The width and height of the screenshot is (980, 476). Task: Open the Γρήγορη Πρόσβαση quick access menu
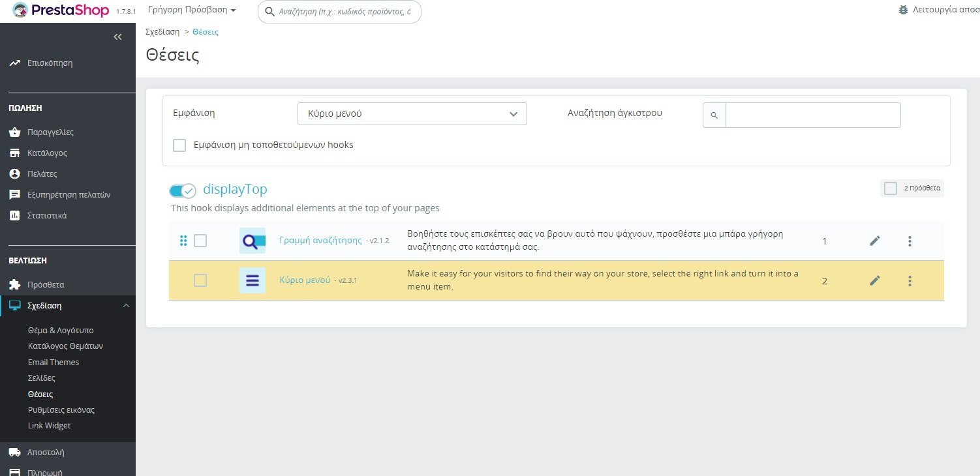tap(192, 10)
